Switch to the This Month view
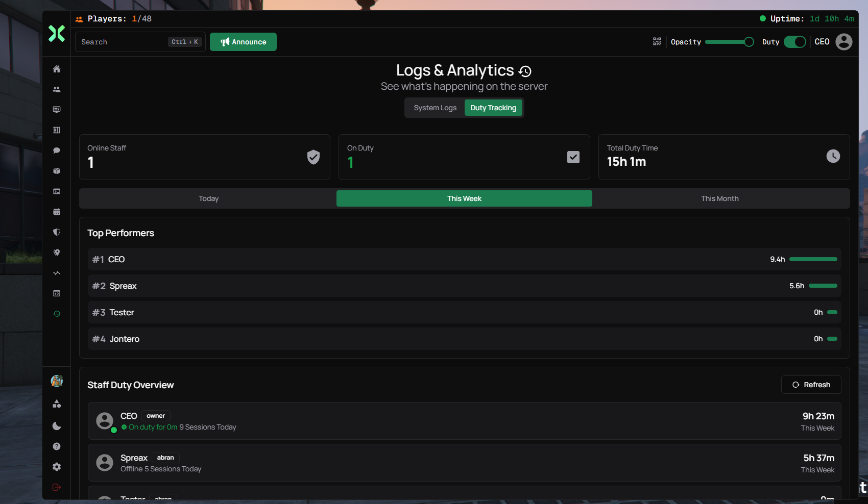Image resolution: width=868 pixels, height=504 pixels. [x=719, y=198]
